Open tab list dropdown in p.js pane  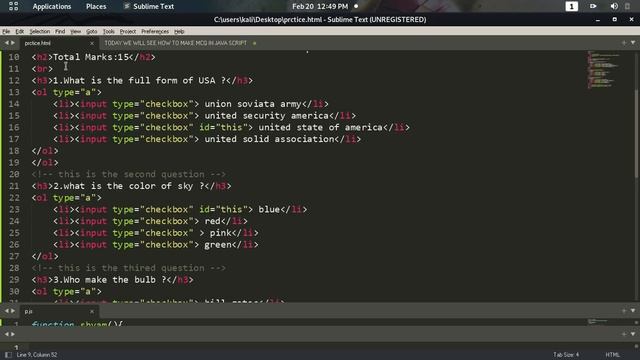(x=633, y=311)
